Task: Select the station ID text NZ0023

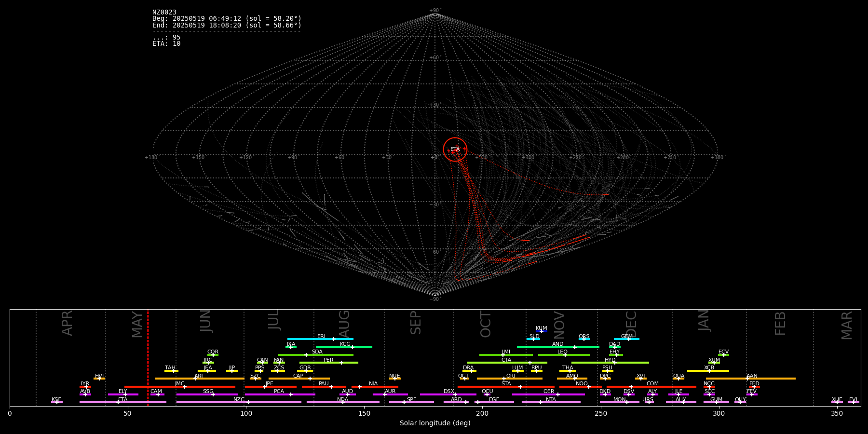Action: tap(164, 12)
